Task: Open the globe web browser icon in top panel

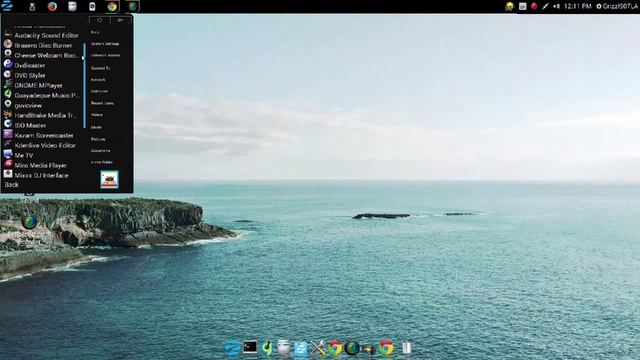Action: point(132,7)
